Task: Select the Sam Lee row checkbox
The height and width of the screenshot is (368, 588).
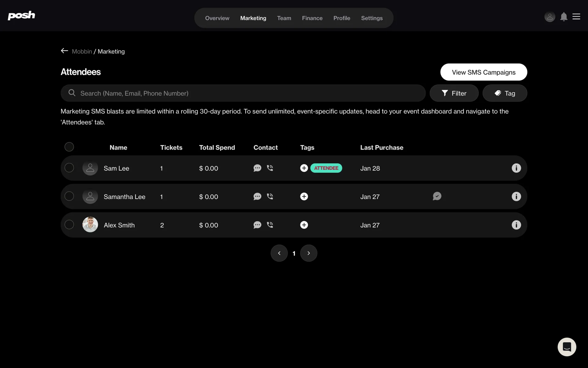Action: (x=69, y=168)
